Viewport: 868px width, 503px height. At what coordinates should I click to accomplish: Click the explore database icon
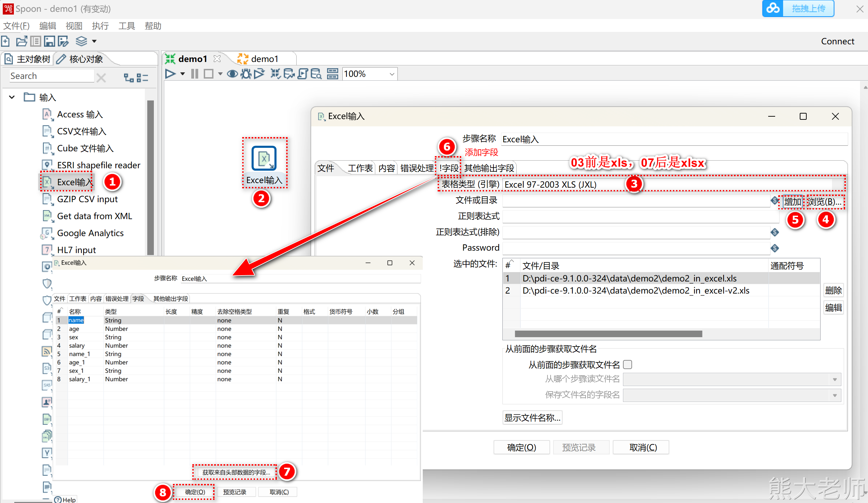pos(316,74)
